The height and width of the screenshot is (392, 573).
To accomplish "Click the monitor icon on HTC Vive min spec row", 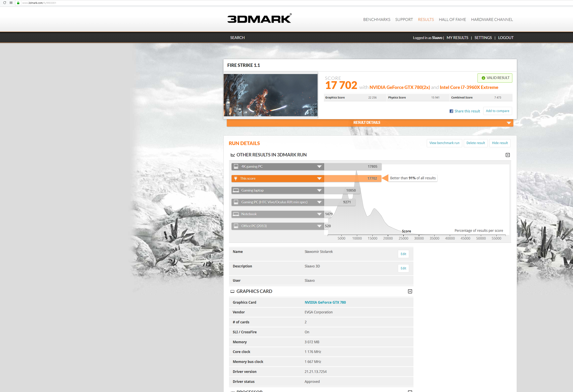I will [x=236, y=202].
